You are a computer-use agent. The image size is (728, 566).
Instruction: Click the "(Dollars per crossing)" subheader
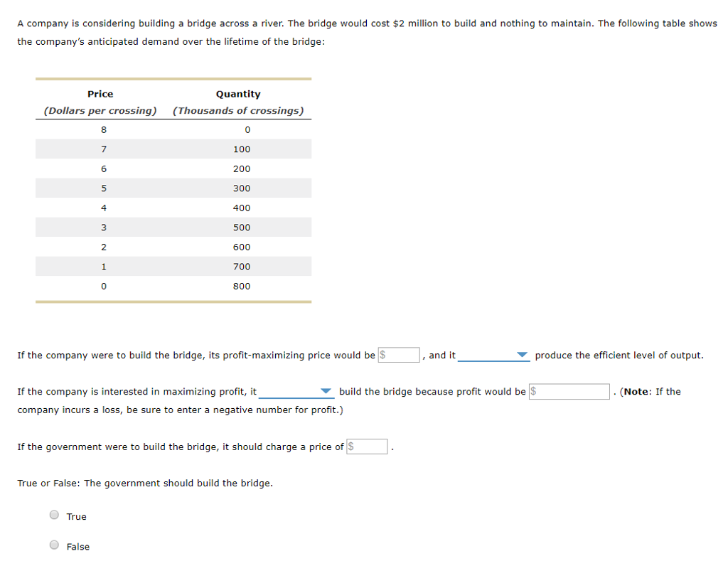(x=100, y=111)
